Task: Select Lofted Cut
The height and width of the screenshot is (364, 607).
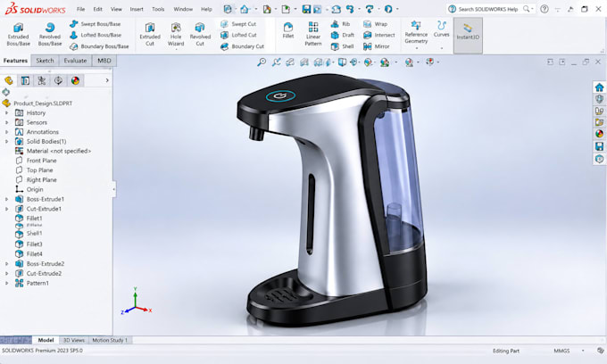Action: point(238,35)
